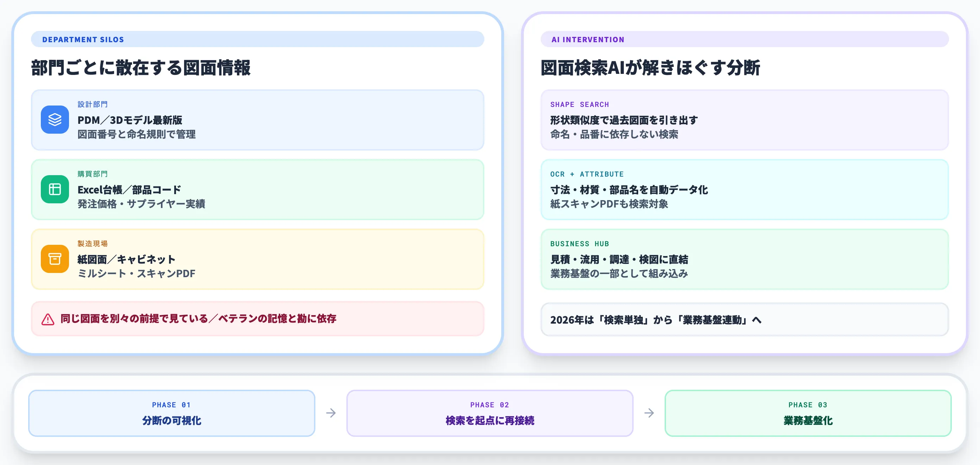Click the red warning triangle icon

48,319
